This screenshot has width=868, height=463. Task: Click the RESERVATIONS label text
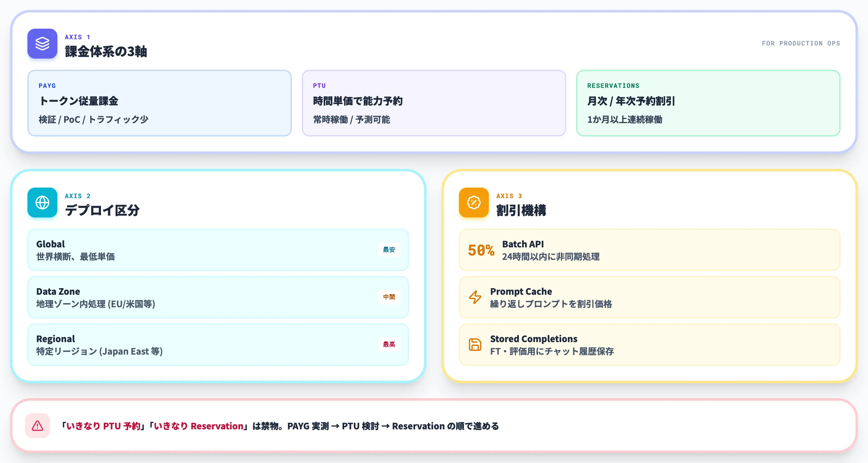click(x=613, y=86)
